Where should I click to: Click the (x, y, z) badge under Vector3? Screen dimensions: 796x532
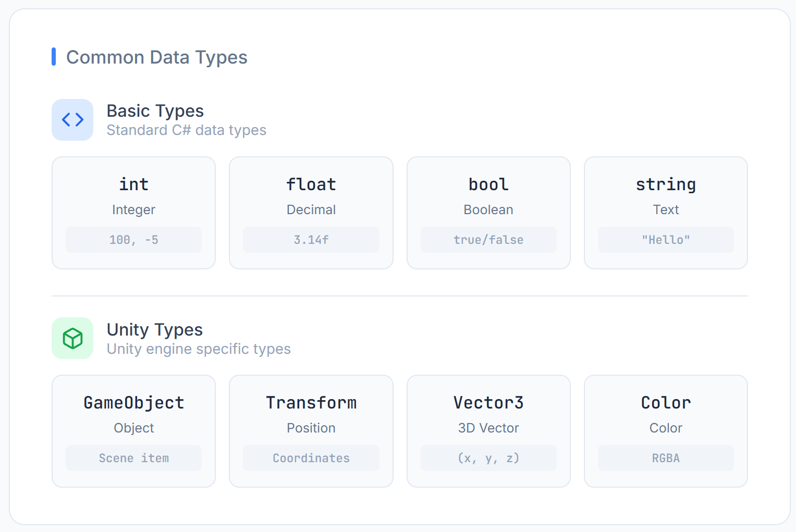488,457
